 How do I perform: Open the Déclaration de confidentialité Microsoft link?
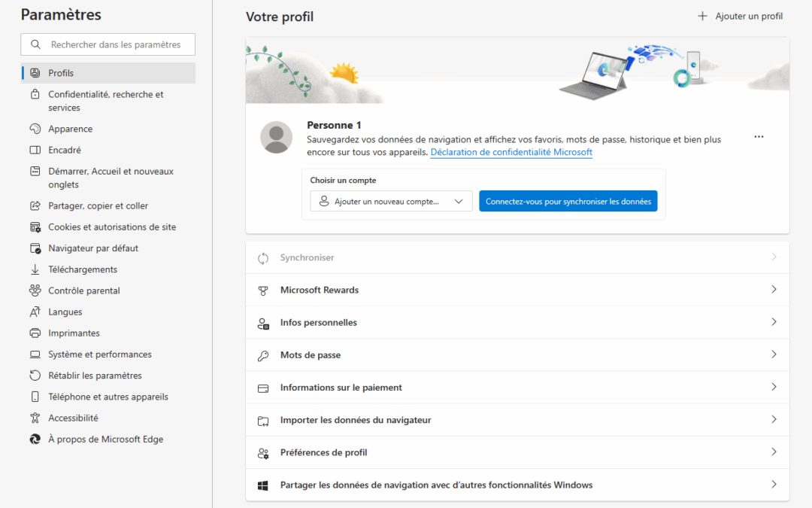point(511,152)
